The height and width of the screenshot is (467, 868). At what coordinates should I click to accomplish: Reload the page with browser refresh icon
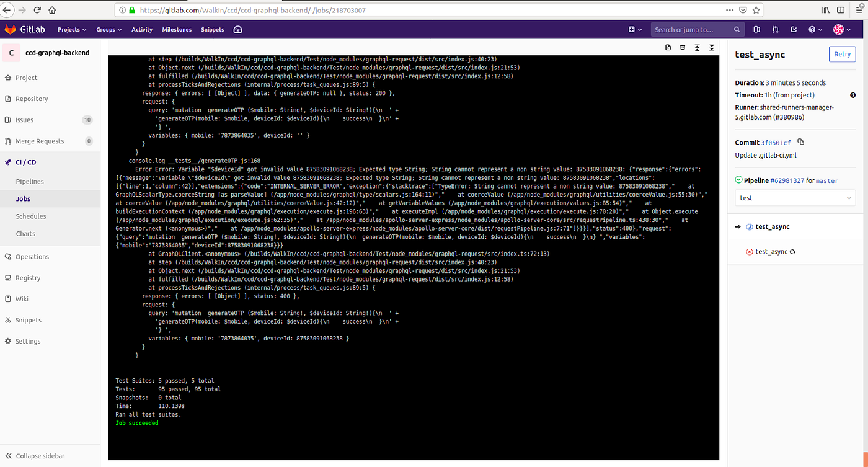[x=38, y=10]
